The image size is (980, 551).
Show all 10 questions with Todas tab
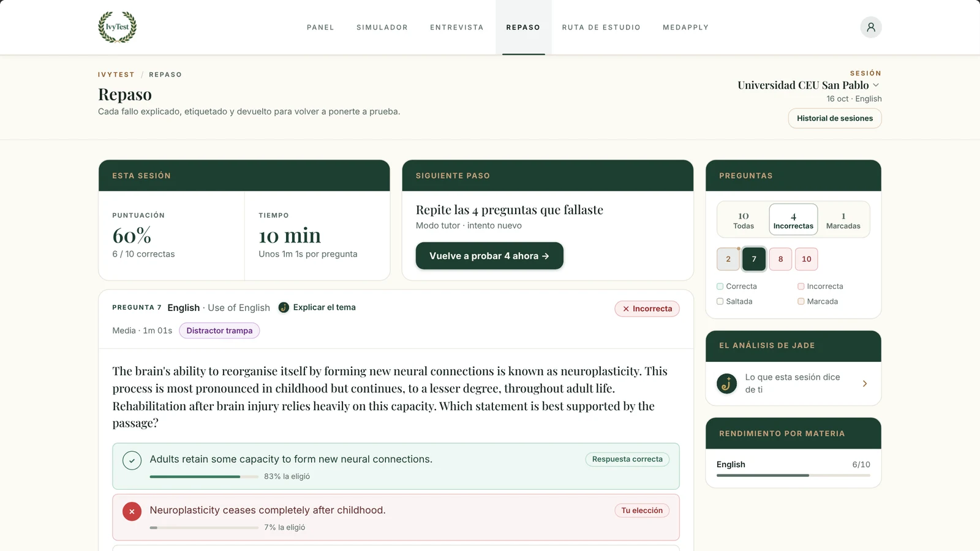pyautogui.click(x=744, y=220)
